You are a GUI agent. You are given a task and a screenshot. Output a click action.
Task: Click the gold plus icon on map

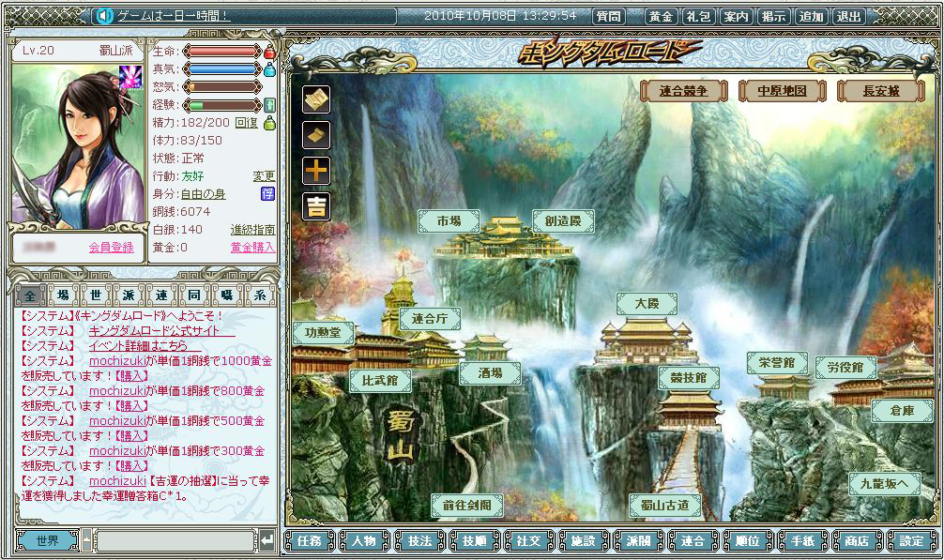(x=315, y=171)
